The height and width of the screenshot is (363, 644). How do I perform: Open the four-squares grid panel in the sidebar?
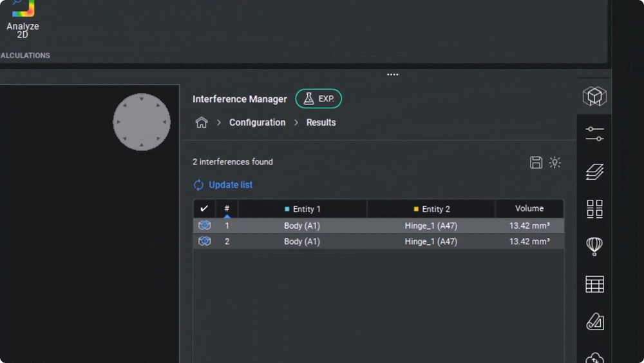[594, 209]
